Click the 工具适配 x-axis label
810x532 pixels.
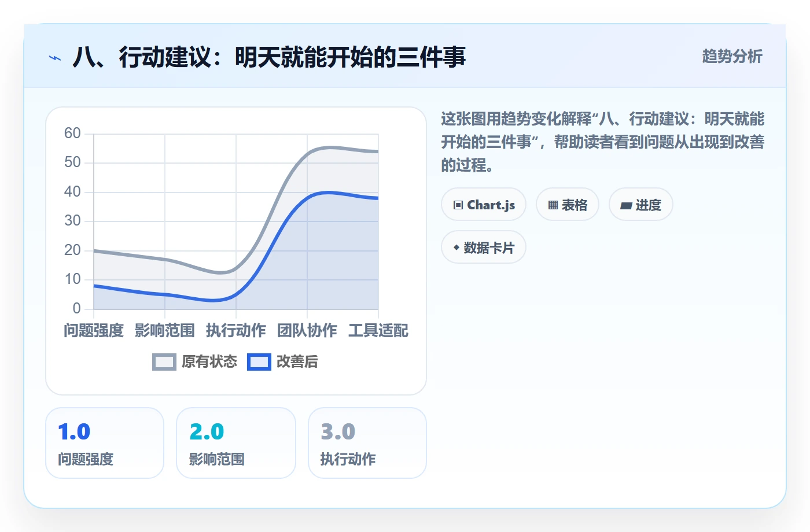point(378,331)
